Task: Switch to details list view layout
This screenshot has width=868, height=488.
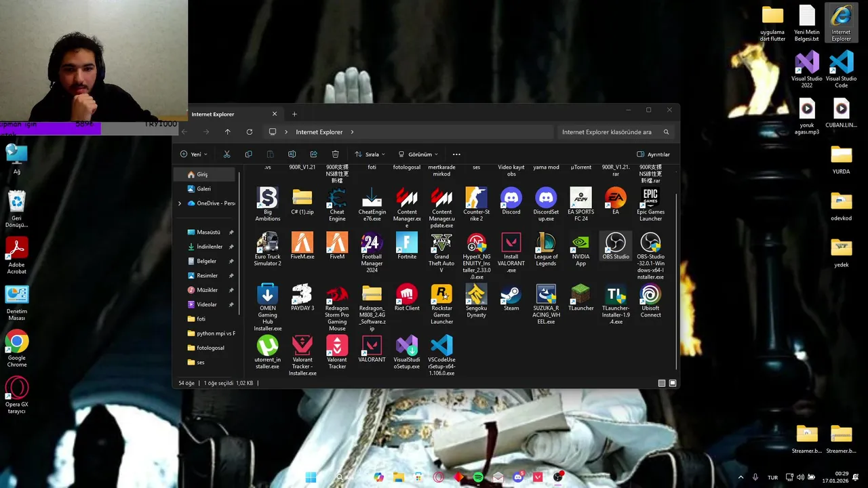Action: (x=662, y=383)
